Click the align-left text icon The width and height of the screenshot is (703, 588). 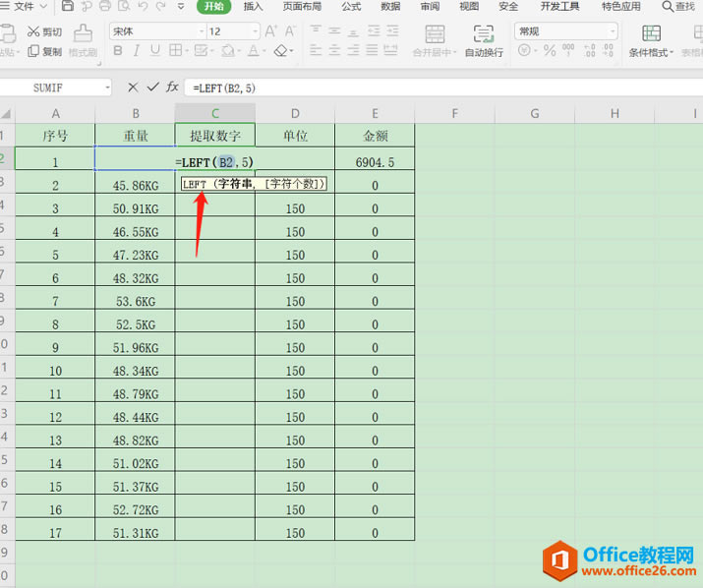[316, 50]
